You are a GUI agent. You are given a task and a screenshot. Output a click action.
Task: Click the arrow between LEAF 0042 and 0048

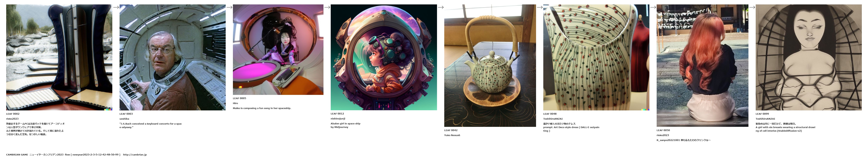539,7
